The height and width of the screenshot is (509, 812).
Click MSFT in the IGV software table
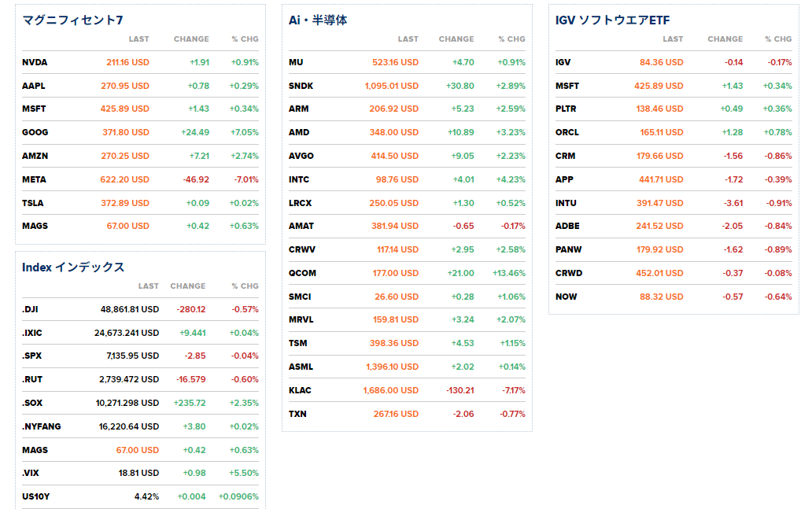[567, 86]
